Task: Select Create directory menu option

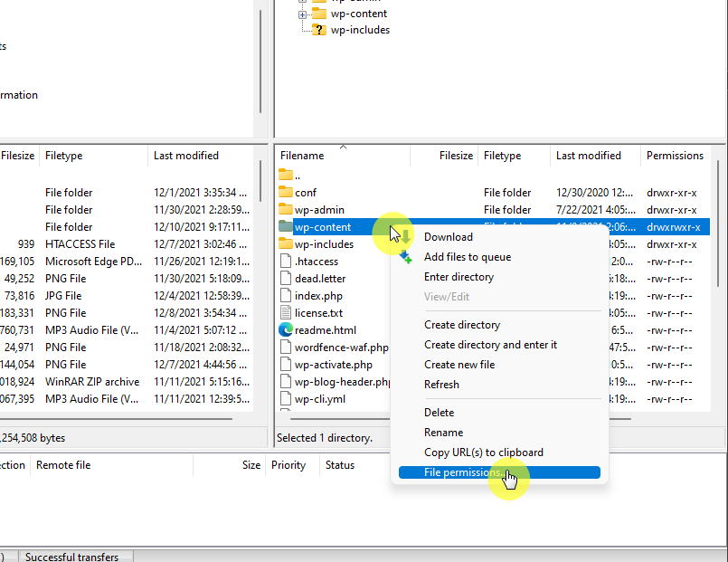Action: point(462,325)
